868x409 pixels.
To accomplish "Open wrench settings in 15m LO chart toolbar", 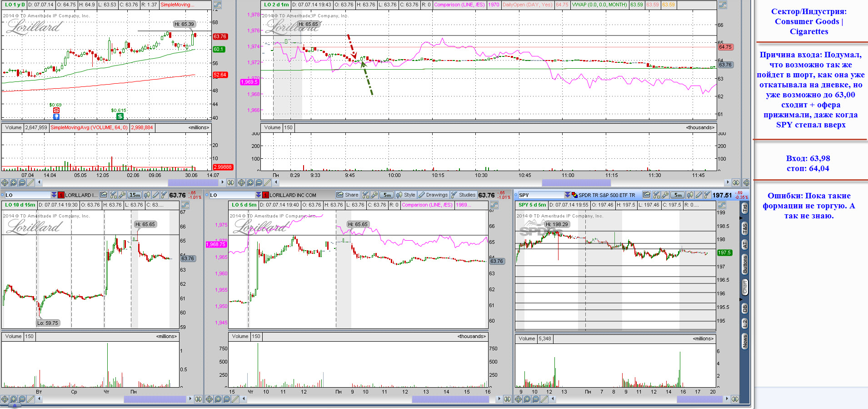I will (x=122, y=195).
